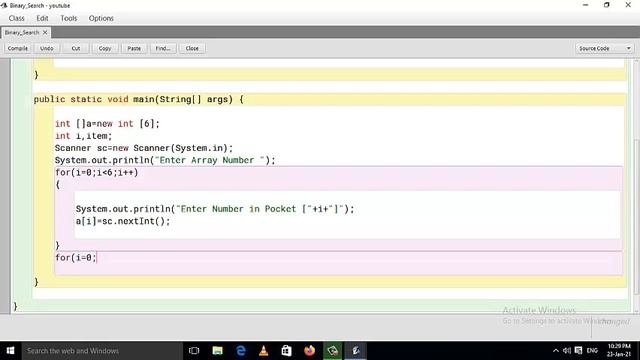Place cursor at end of 'for(i=0;'
640x360 pixels.
(x=96, y=258)
